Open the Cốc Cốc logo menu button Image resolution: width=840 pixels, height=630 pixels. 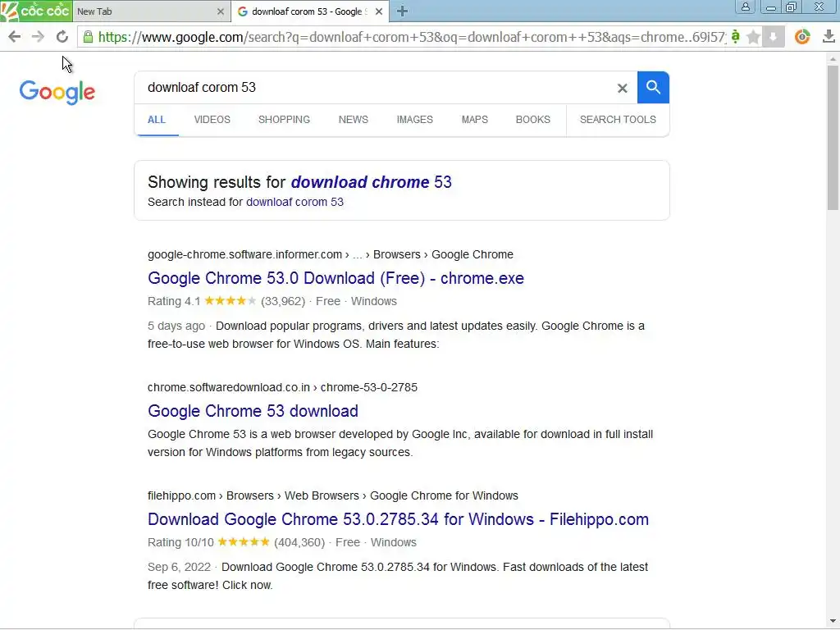click(x=36, y=11)
